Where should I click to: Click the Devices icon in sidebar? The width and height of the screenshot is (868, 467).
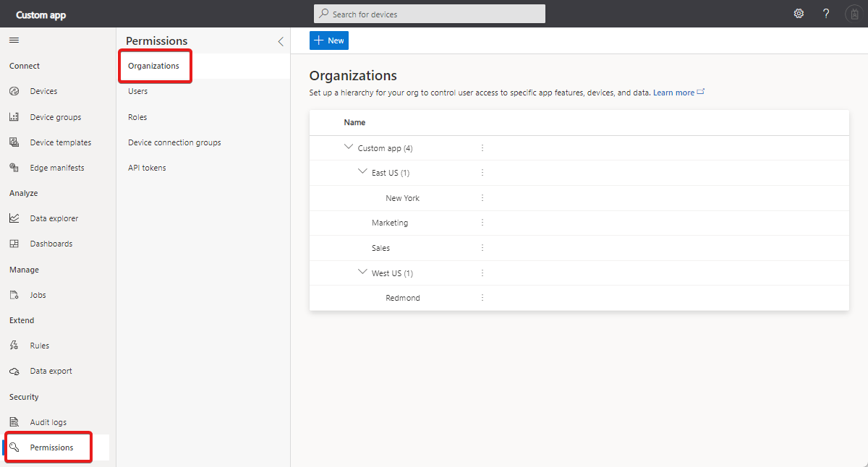(14, 91)
